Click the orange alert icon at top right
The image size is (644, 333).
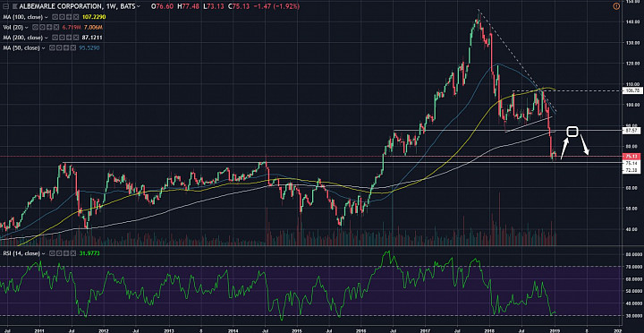point(615,6)
